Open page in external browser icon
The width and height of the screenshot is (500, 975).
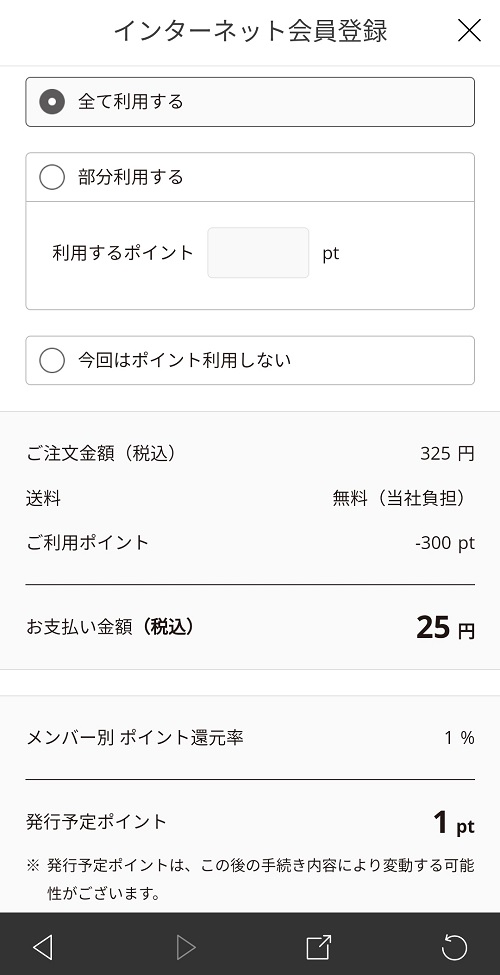(318, 947)
